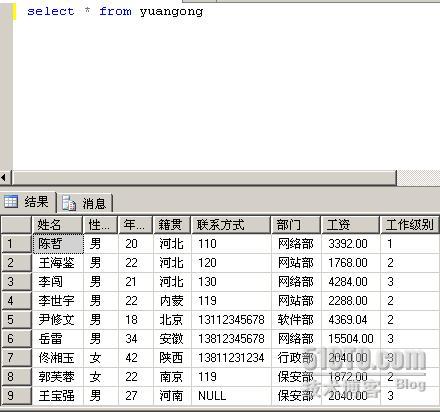
Task: Select the 姓名 column header
Action: coord(57,225)
